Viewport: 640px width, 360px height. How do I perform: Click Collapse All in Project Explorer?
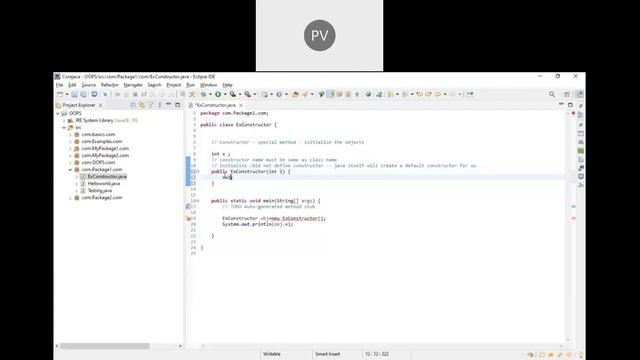tap(133, 105)
